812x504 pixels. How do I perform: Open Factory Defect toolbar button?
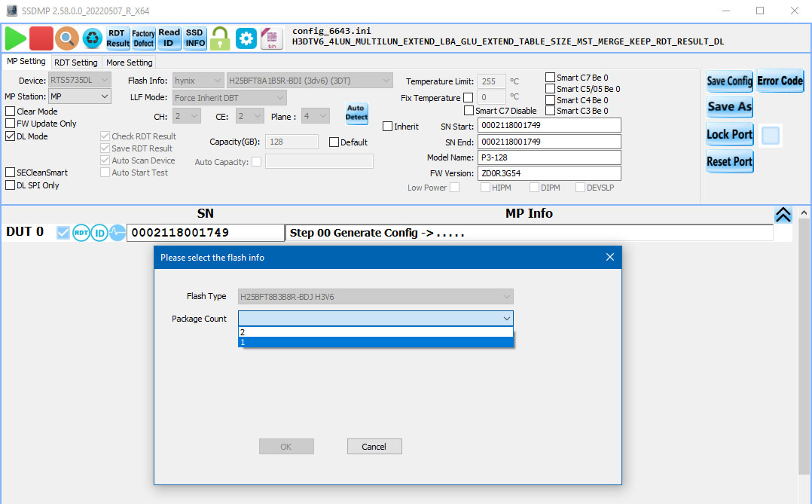coord(143,38)
